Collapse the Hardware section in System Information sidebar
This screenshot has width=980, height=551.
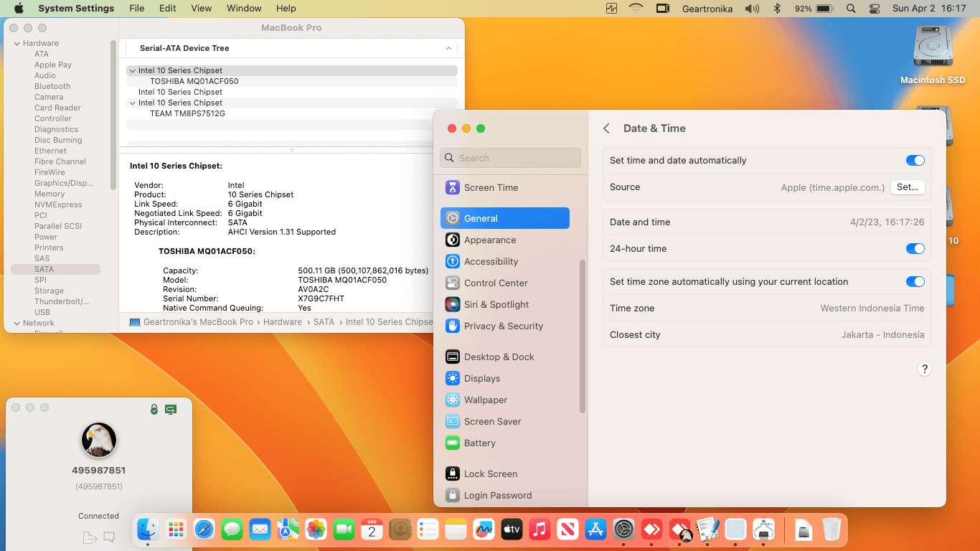pyautogui.click(x=17, y=44)
